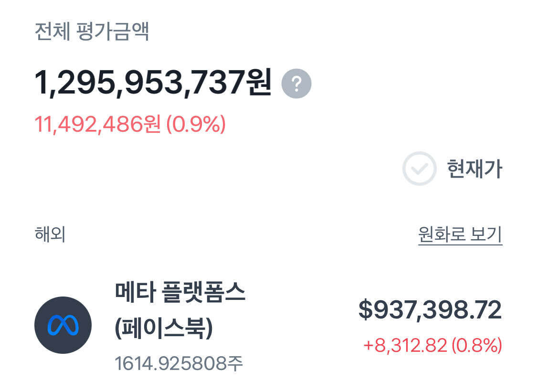Click the question mark help icon
Image resolution: width=537 pixels, height=392 pixels.
click(x=296, y=84)
